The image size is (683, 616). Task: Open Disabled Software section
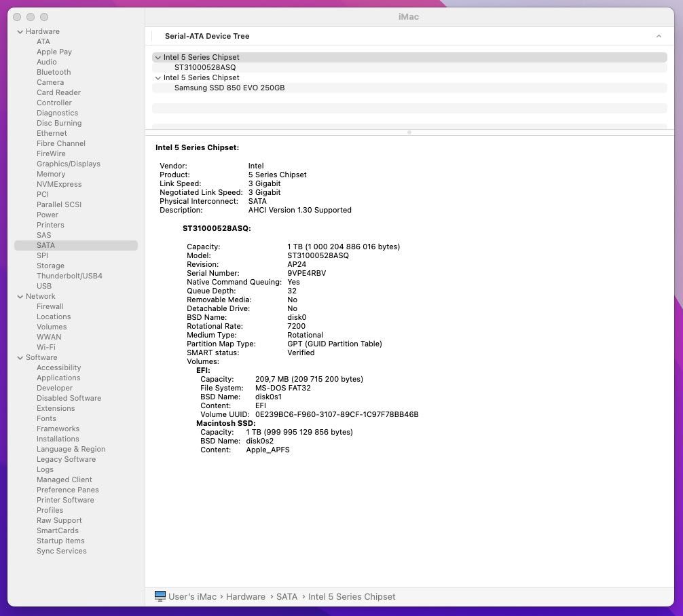tap(69, 398)
